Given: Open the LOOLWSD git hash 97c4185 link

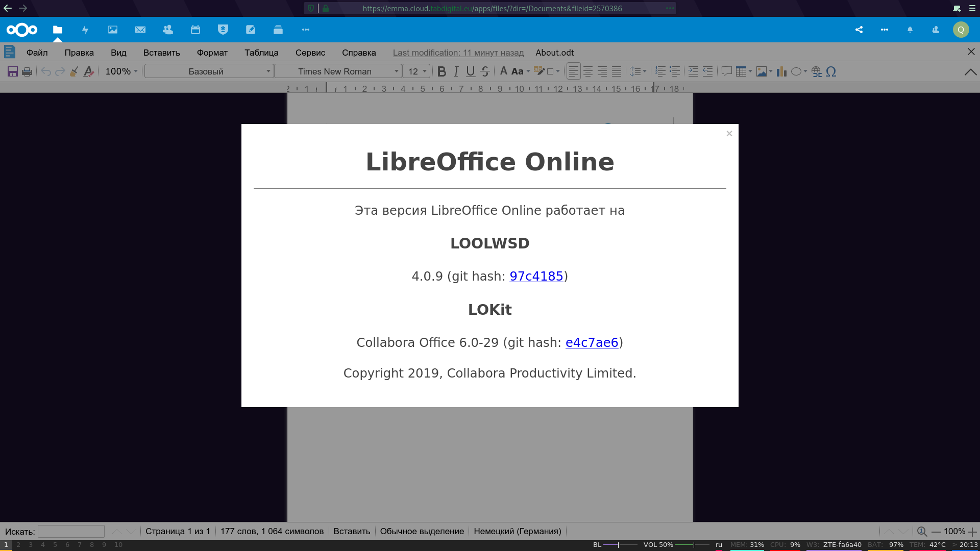Looking at the screenshot, I should 536,276.
